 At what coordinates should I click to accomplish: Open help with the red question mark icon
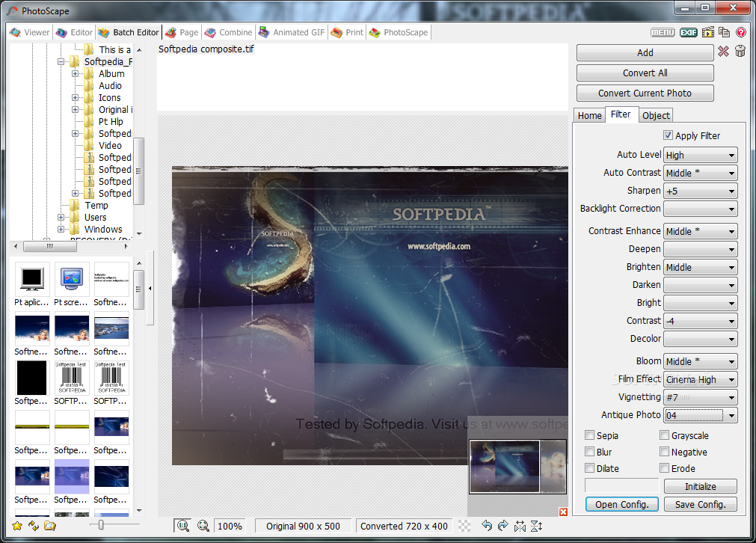(741, 32)
